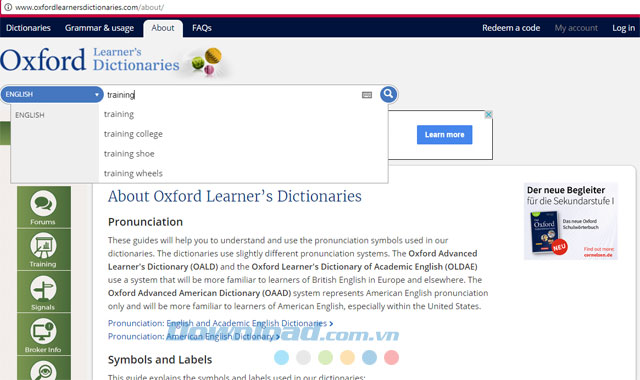Click the Broker Info sidebar icon

(x=43, y=334)
